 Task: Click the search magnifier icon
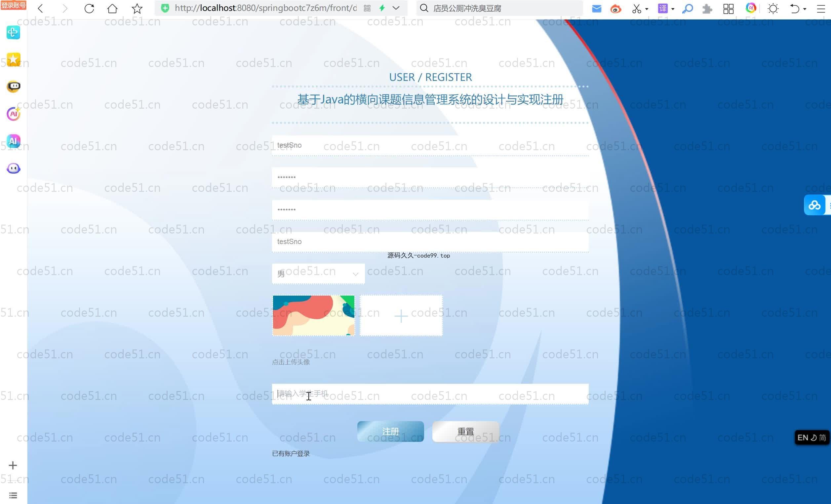(424, 8)
